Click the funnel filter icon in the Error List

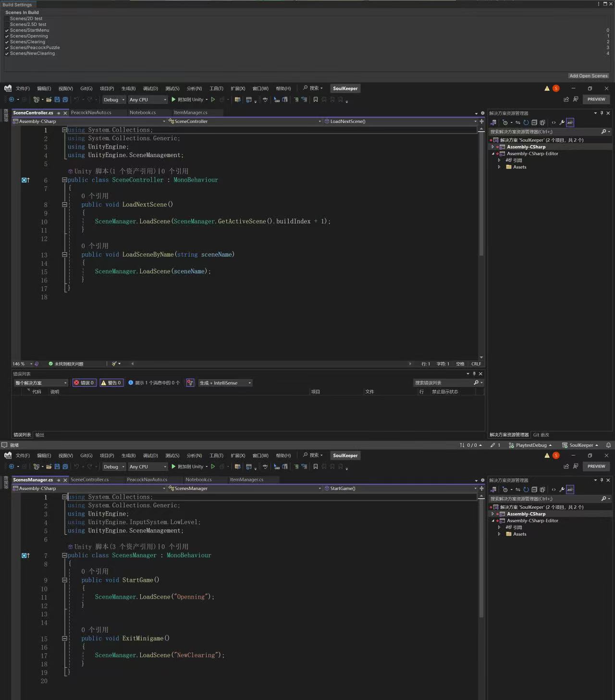coord(190,383)
